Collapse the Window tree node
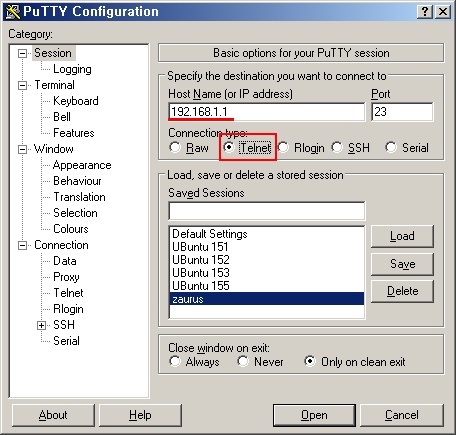 tap(22, 149)
